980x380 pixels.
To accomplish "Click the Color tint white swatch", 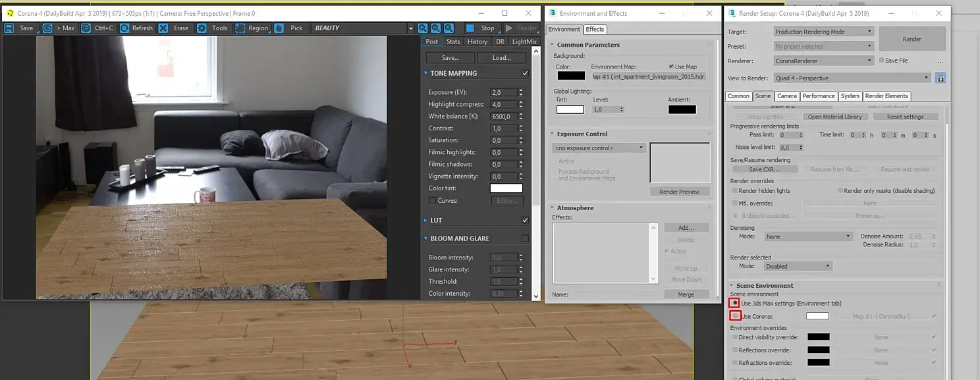I will (x=506, y=188).
